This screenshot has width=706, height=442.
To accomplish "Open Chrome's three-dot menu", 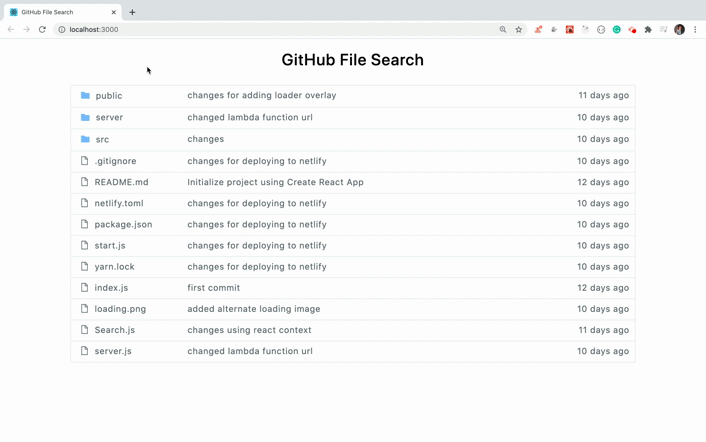I will pyautogui.click(x=695, y=30).
